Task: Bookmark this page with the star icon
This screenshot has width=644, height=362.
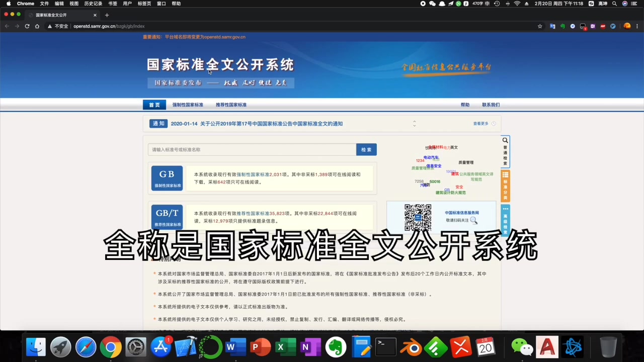Action: point(540,26)
